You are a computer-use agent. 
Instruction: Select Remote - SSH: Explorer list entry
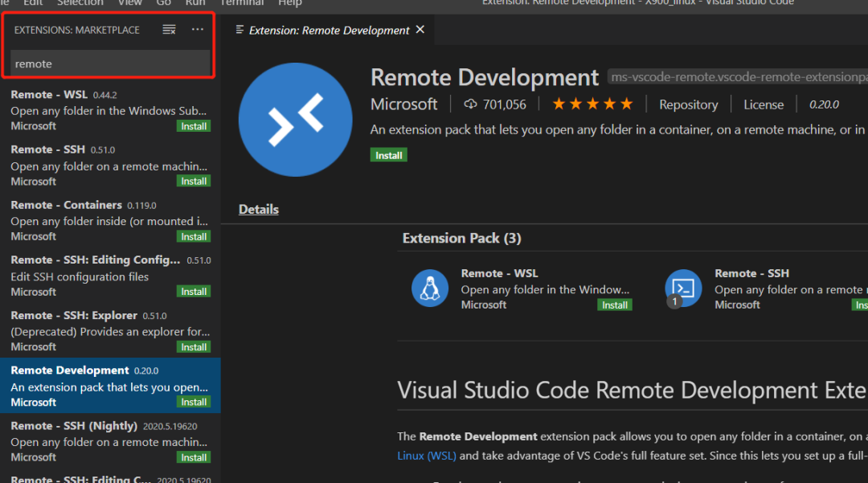tap(110, 331)
